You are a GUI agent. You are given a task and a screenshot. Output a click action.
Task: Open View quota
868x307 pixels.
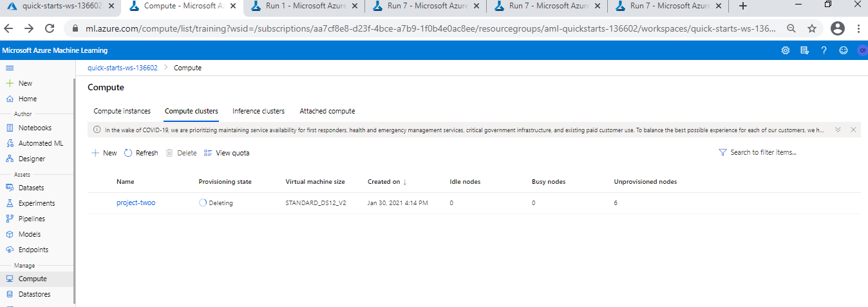pyautogui.click(x=227, y=153)
